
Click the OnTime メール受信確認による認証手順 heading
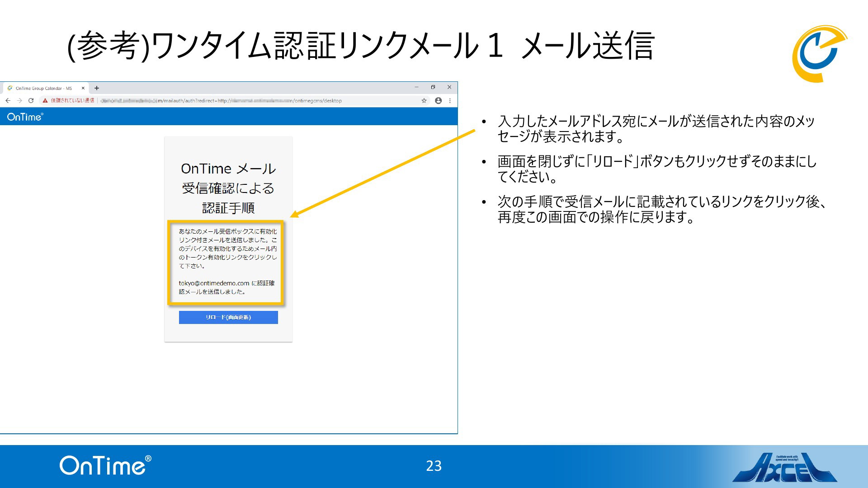pos(228,188)
